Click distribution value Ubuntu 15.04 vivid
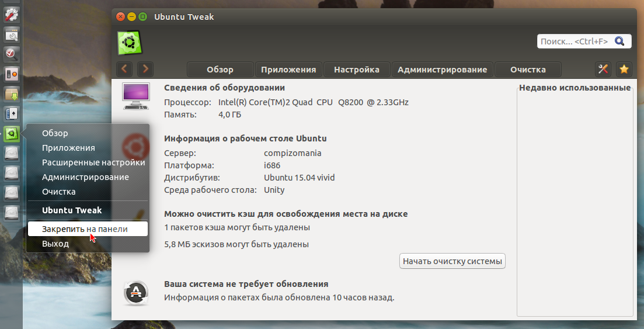 [x=299, y=178]
